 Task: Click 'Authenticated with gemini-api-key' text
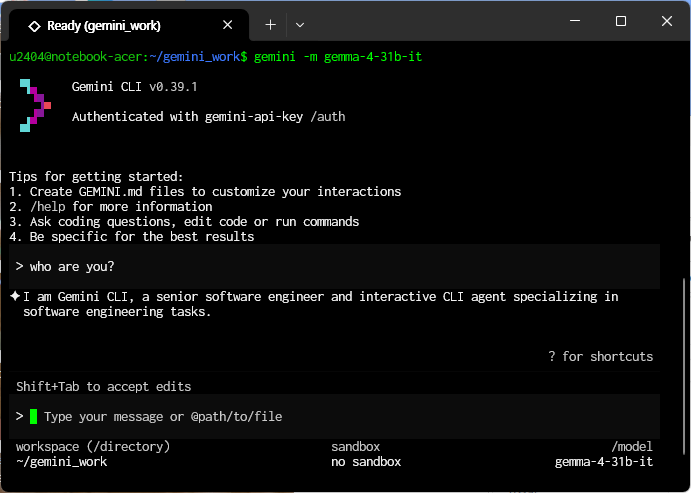coord(187,116)
